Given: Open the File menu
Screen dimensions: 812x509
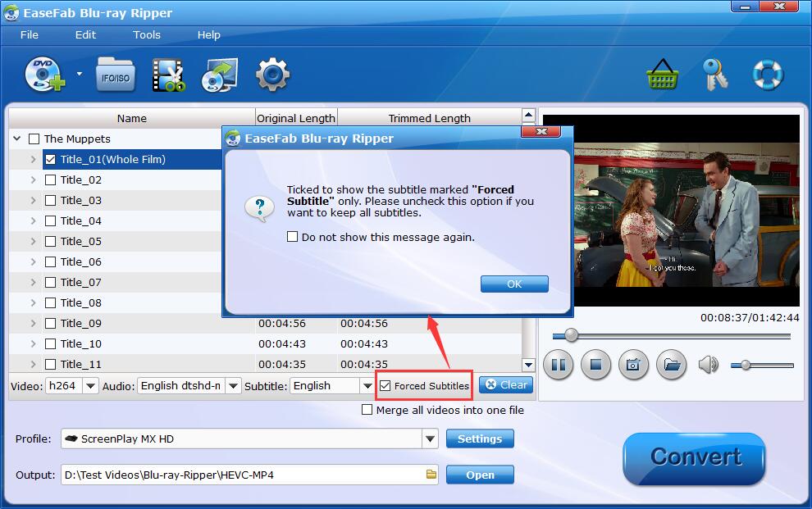Looking at the screenshot, I should pos(29,34).
